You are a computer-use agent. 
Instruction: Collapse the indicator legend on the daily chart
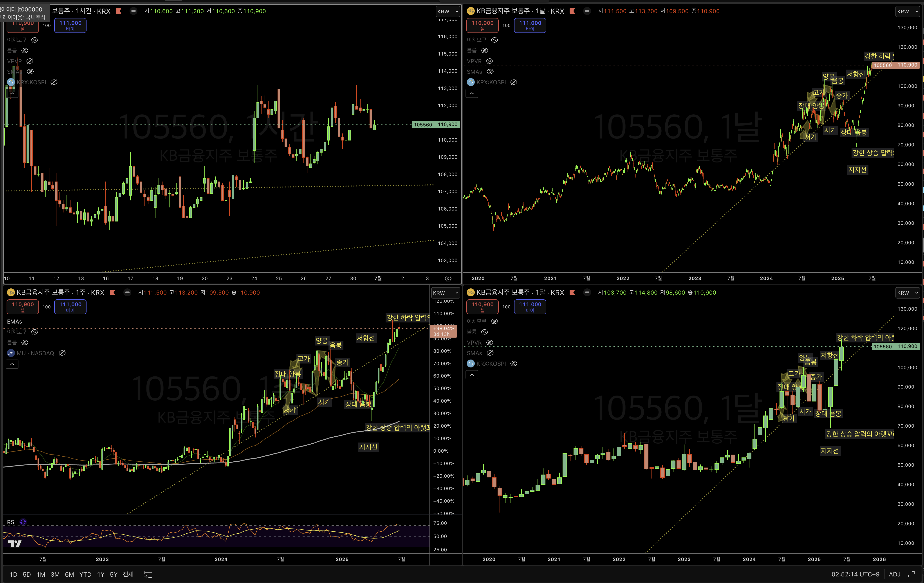coord(472,93)
